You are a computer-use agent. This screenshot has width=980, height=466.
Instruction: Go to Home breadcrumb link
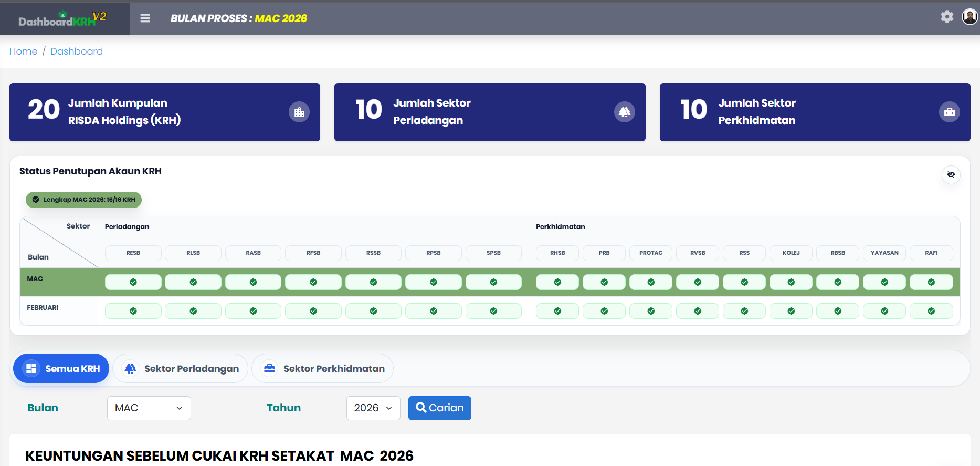tap(24, 51)
